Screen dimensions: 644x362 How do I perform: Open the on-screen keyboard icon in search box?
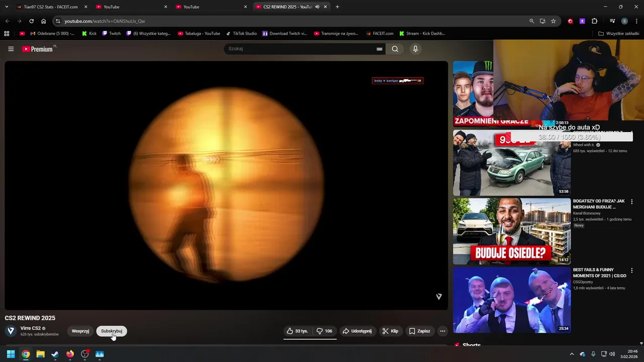coord(379,49)
